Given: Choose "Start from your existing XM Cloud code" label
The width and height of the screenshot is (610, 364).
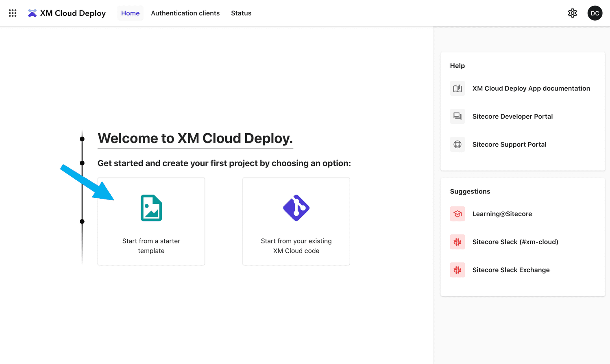Looking at the screenshot, I should (x=296, y=246).
